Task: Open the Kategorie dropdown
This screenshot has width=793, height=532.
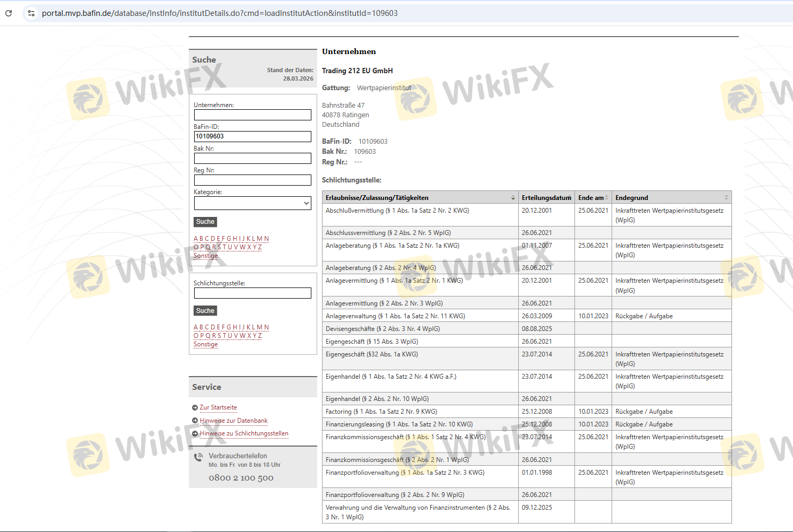Action: pos(252,203)
